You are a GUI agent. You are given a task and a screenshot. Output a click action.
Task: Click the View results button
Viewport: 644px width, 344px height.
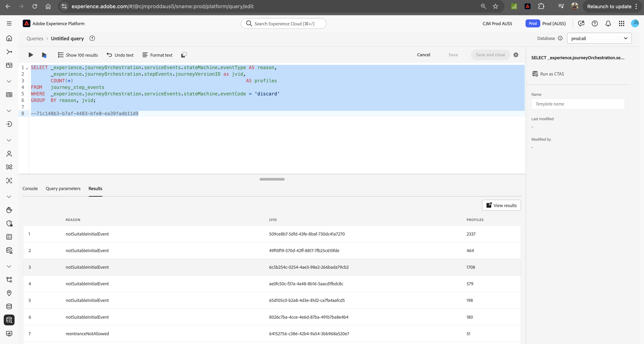click(501, 205)
